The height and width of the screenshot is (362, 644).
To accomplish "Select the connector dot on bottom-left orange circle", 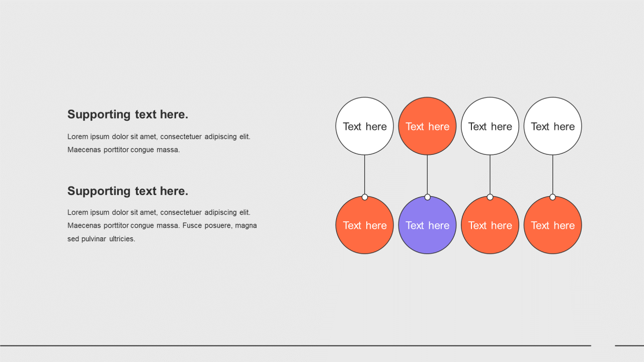I will pyautogui.click(x=365, y=197).
